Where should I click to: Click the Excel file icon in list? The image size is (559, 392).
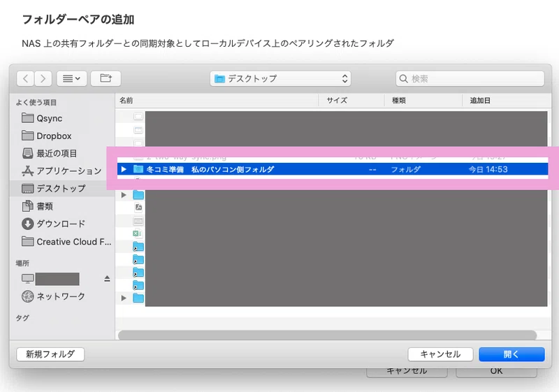(138, 234)
